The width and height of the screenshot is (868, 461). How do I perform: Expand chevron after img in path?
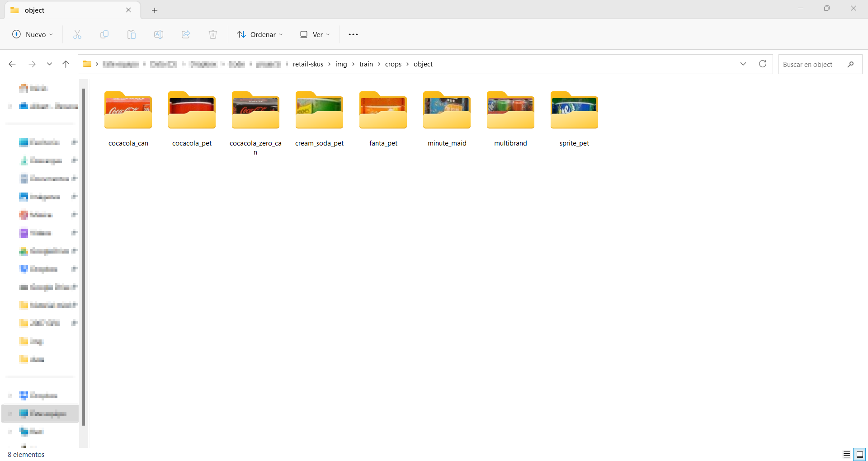click(x=354, y=64)
